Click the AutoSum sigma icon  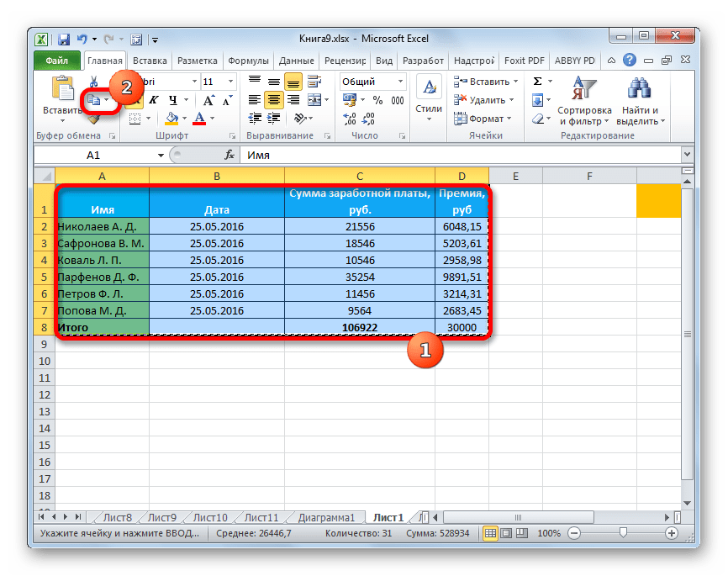pyautogui.click(x=538, y=82)
